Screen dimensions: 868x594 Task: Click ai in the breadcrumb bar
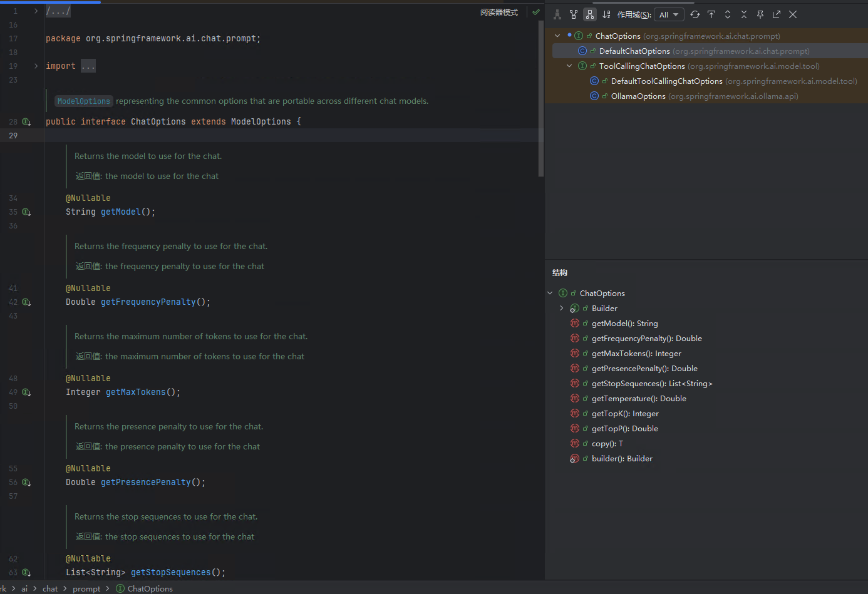(24, 588)
